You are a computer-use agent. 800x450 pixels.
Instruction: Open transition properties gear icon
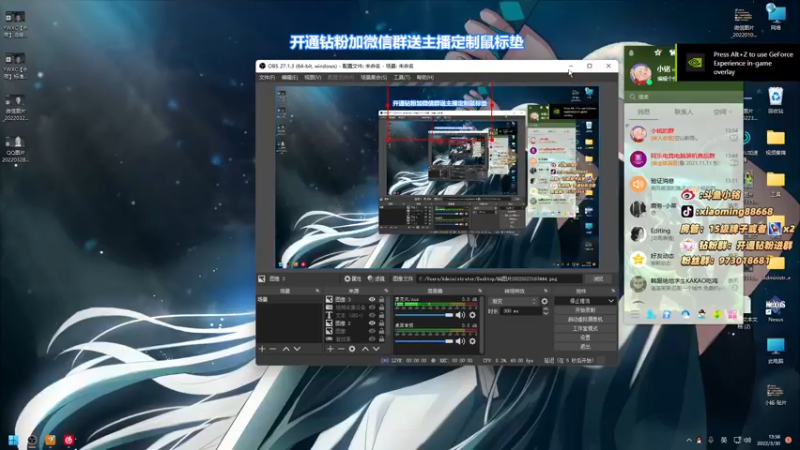[x=544, y=301]
